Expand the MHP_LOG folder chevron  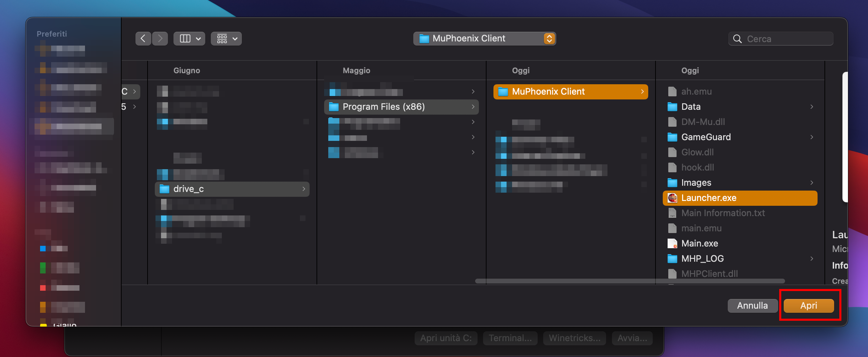[x=812, y=259]
